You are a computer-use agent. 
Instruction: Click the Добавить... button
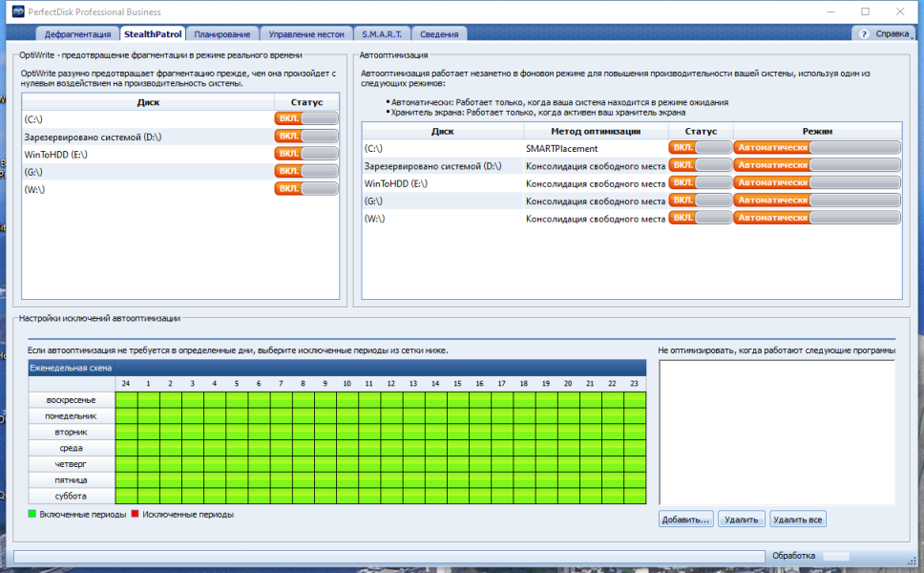click(686, 520)
